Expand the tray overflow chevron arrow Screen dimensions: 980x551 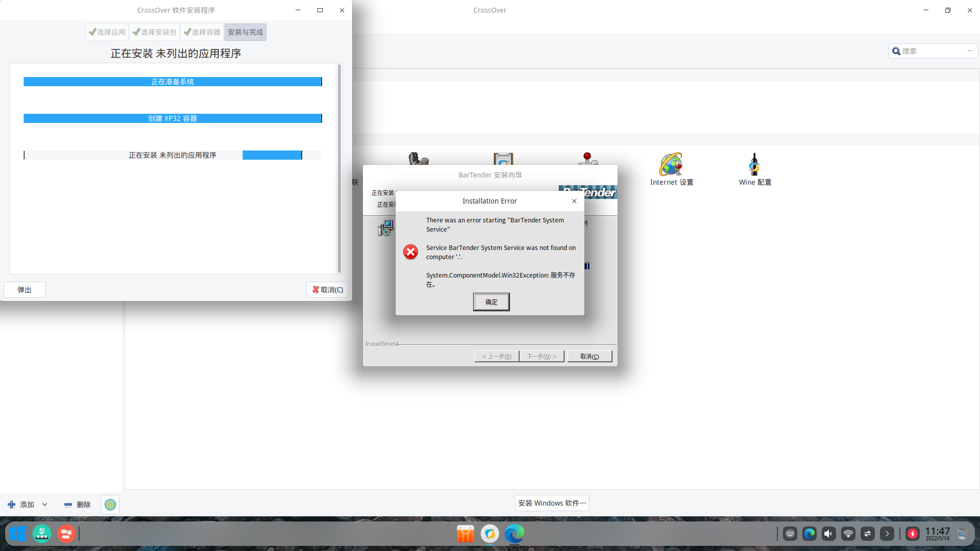click(x=887, y=534)
